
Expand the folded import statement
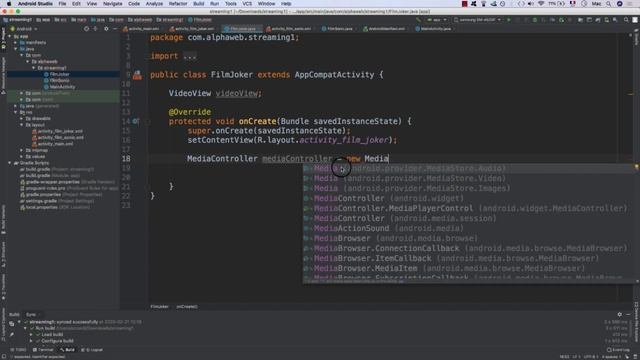coord(189,56)
